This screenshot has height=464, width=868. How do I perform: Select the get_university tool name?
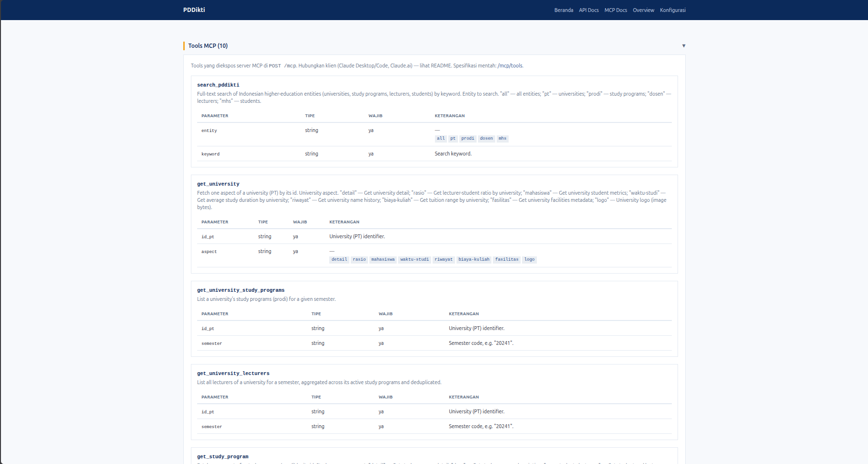[x=218, y=184]
